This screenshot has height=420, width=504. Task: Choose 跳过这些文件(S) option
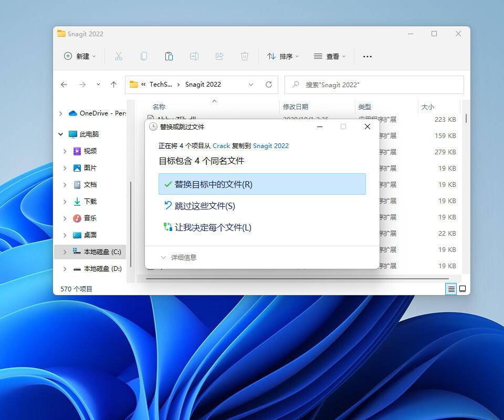coord(205,206)
